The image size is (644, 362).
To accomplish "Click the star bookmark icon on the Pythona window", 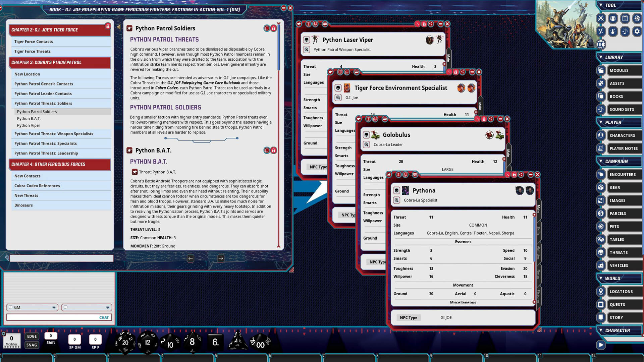I will click(389, 174).
